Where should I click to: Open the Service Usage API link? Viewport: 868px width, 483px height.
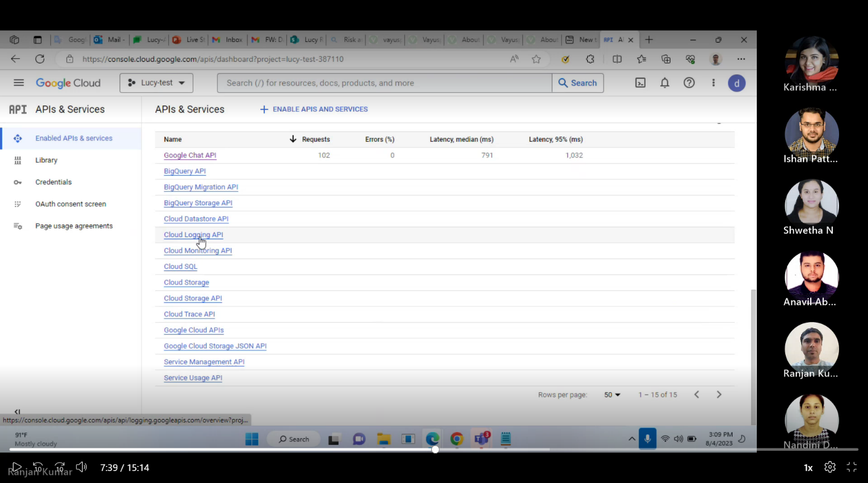pos(193,378)
